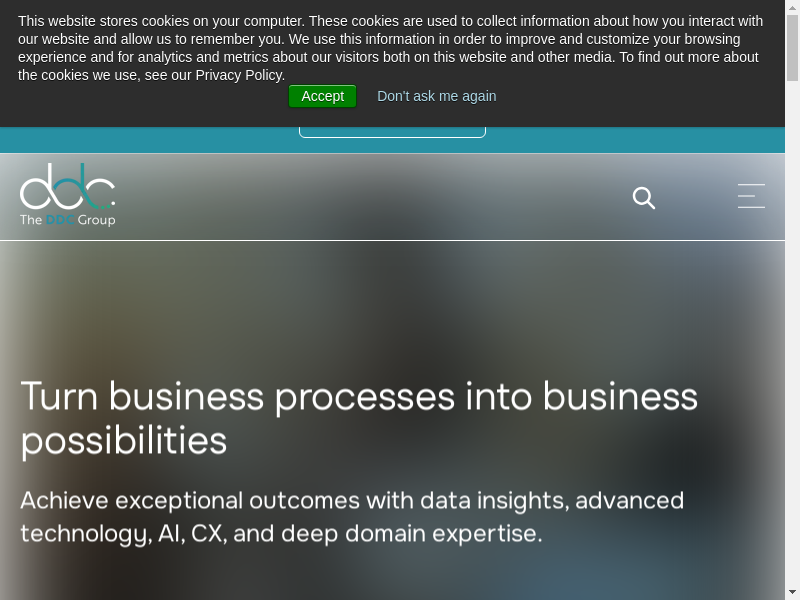Click "The DDC Group" text under the logo
Screen dimensions: 800x600
pyautogui.click(x=68, y=220)
